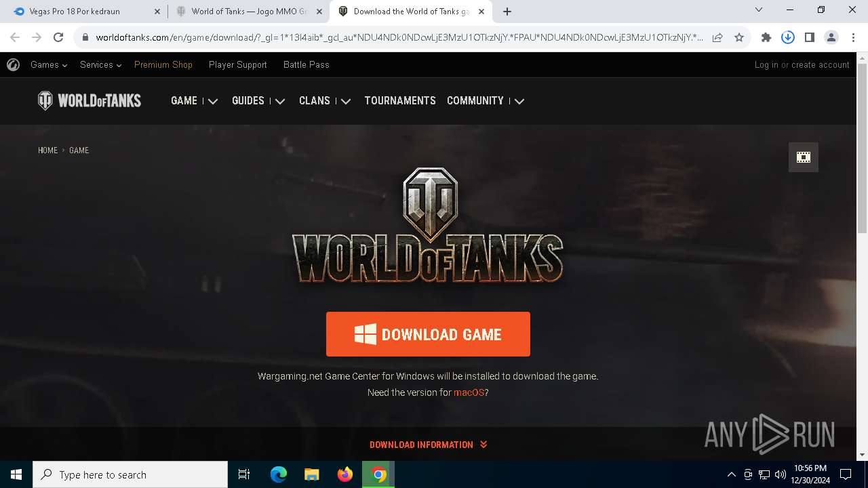Open the TOURNAMENTS menu item

point(400,101)
